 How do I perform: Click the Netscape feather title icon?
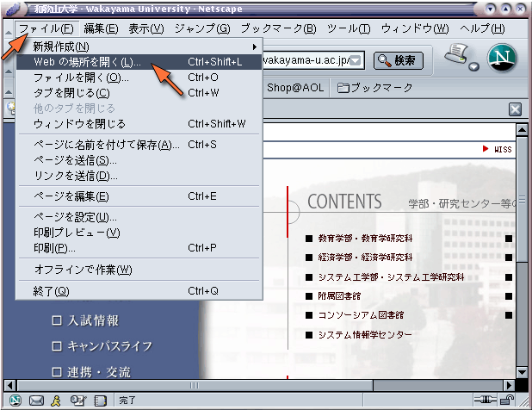point(14,9)
